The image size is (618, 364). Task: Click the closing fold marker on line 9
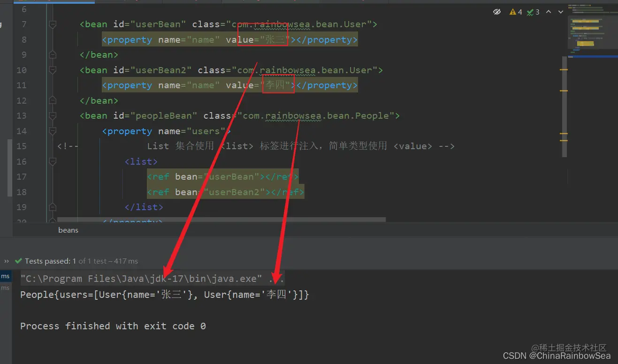pyautogui.click(x=53, y=54)
